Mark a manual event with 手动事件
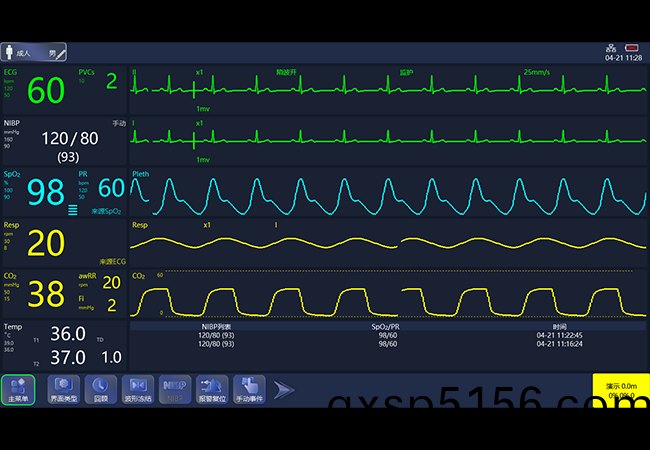This screenshot has width=650, height=450. 249,390
